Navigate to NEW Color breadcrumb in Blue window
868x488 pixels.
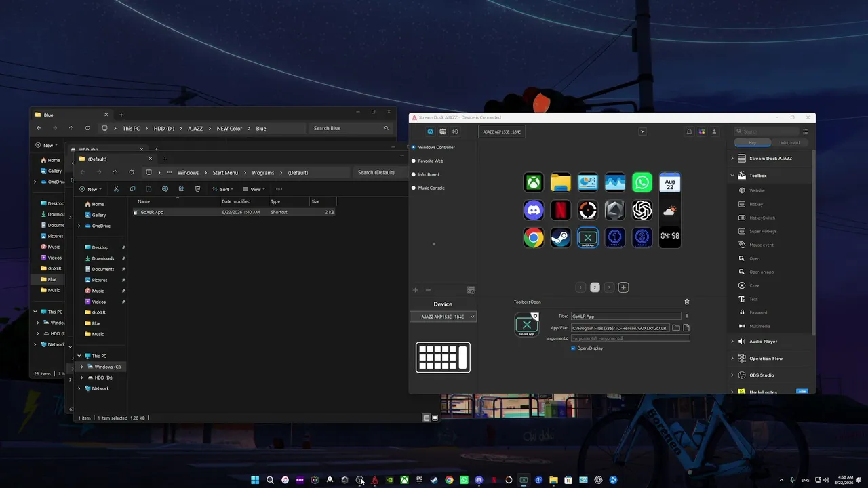[229, 129]
